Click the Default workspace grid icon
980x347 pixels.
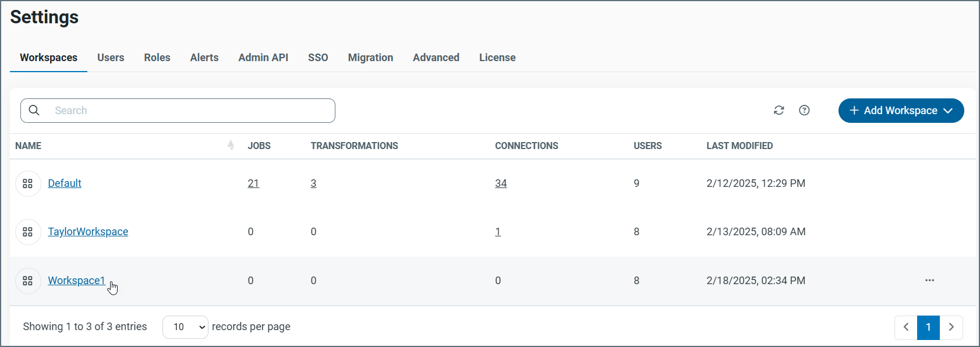tap(27, 184)
